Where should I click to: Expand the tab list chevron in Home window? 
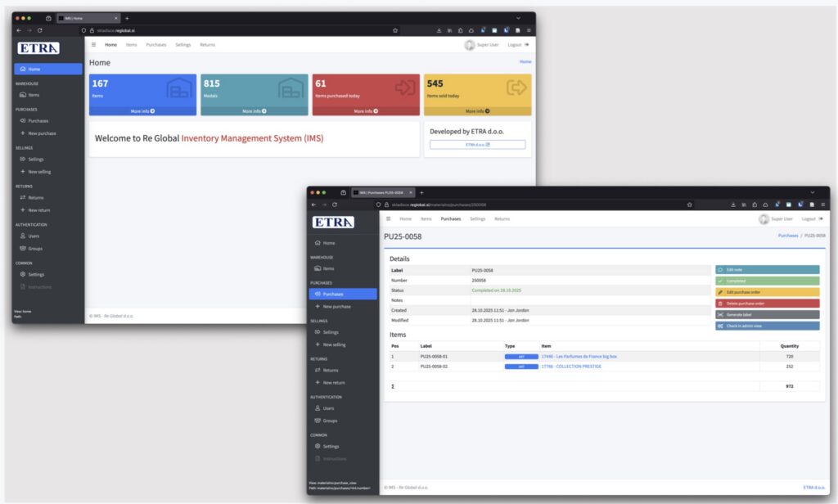pyautogui.click(x=518, y=18)
